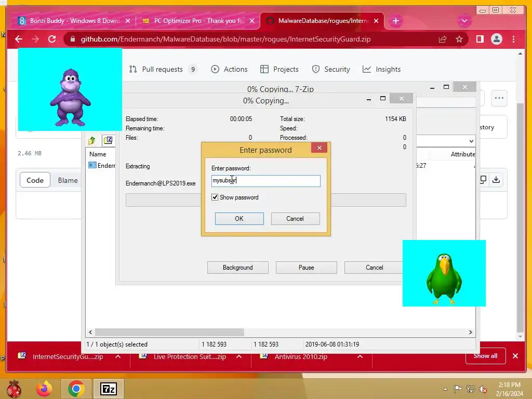Screen dimensions: 532x399
Task: Click the GitHub download raw file icon
Action: (496, 179)
